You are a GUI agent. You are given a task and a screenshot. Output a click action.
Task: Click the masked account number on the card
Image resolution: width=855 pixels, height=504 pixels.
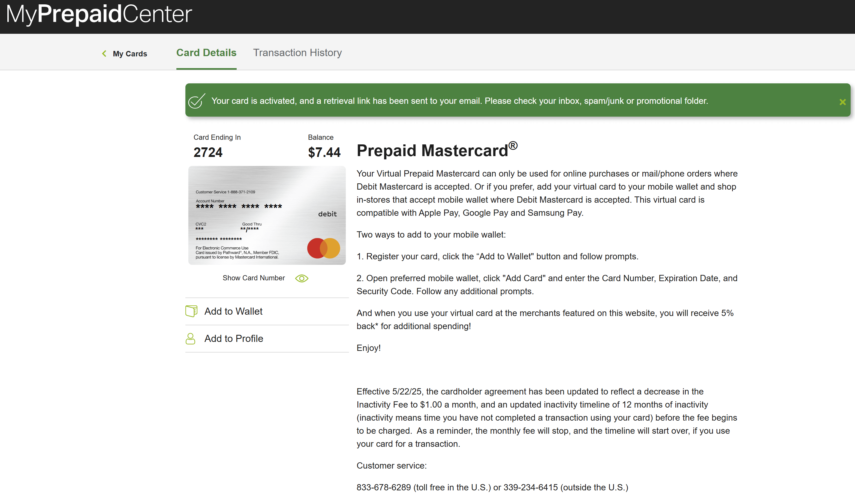[239, 207]
